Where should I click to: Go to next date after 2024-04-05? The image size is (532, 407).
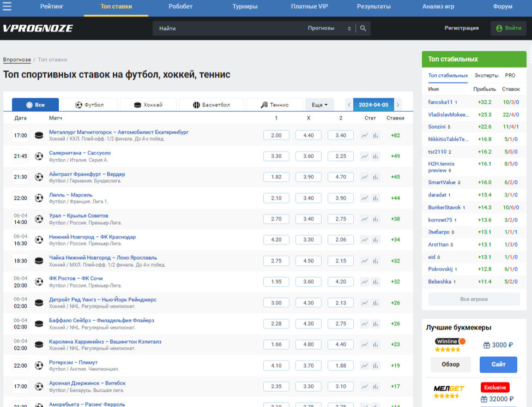(398, 105)
